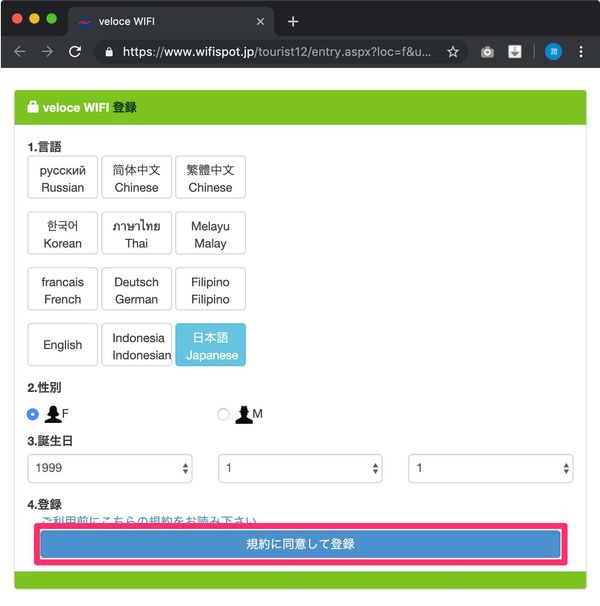Select Simplified Chinese (简体中文) language
600x606 pixels.
pyautogui.click(x=136, y=177)
